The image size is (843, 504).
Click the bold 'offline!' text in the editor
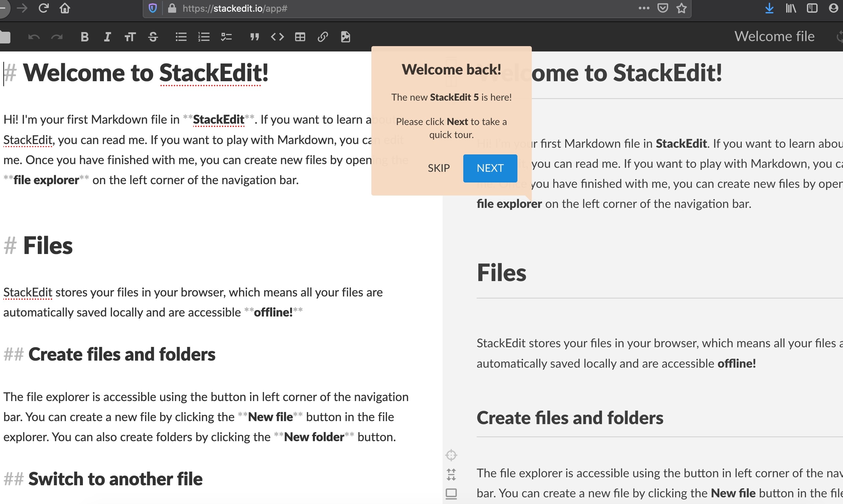[x=273, y=312]
